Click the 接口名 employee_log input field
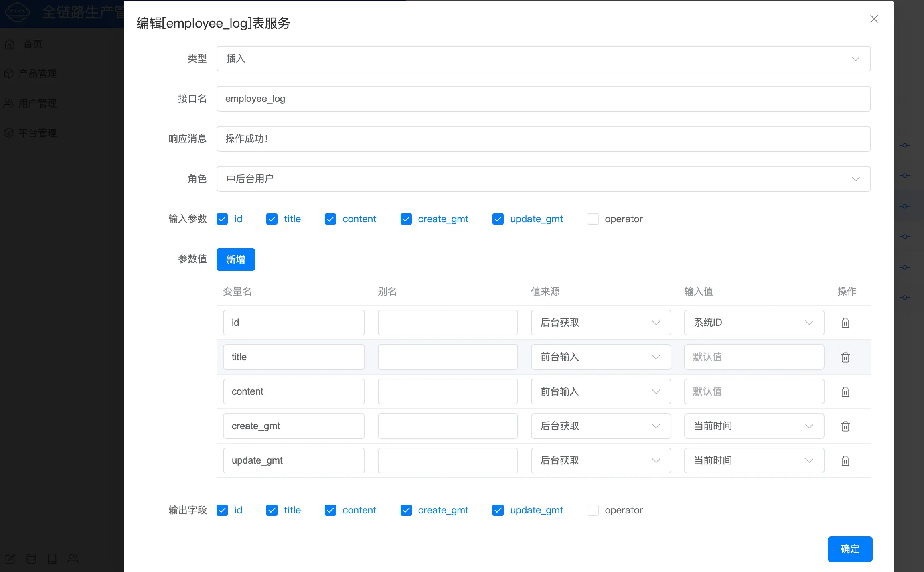924x572 pixels. (543, 99)
